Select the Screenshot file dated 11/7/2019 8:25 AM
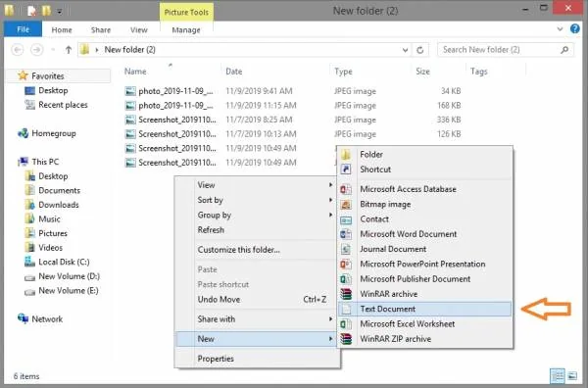 click(292, 120)
